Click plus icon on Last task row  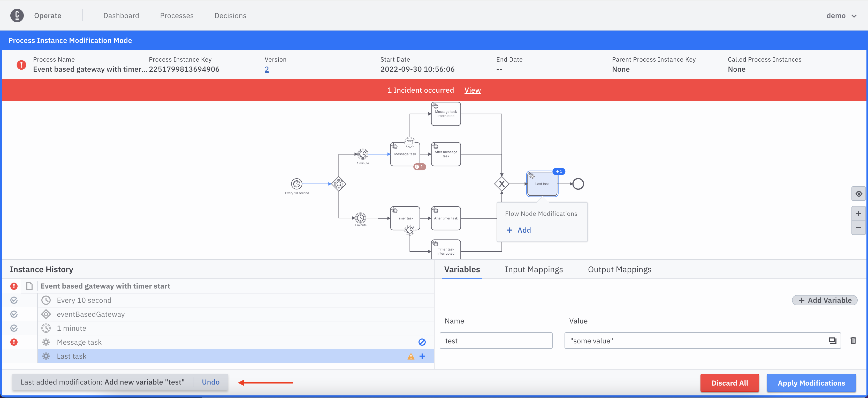[422, 356]
